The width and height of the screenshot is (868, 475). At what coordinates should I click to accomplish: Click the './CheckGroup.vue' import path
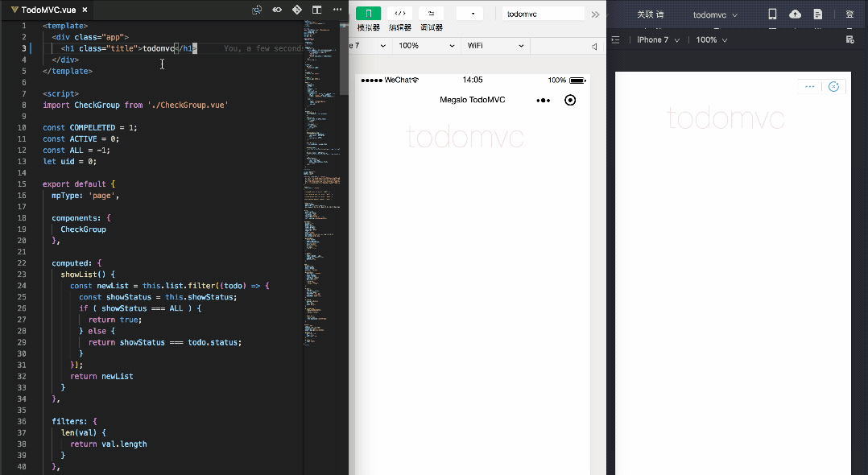pos(188,105)
